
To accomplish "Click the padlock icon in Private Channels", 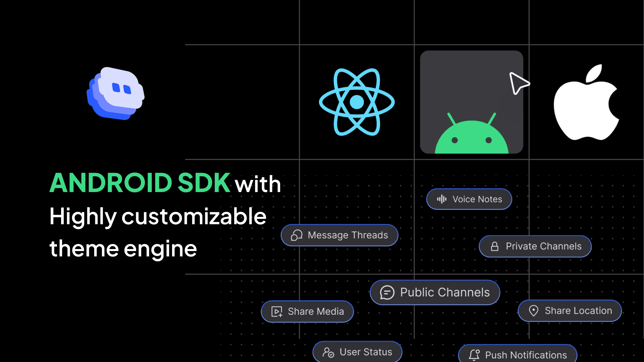I will pos(494,246).
